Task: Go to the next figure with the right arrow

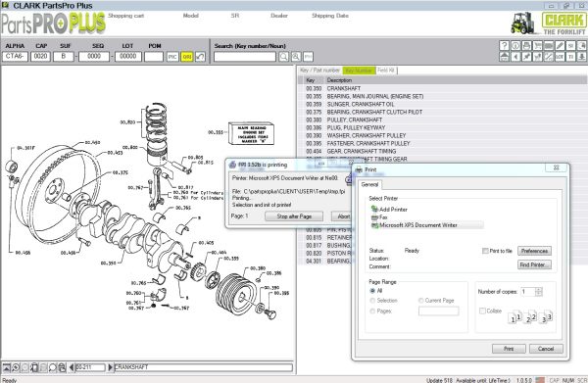Action: (110, 367)
